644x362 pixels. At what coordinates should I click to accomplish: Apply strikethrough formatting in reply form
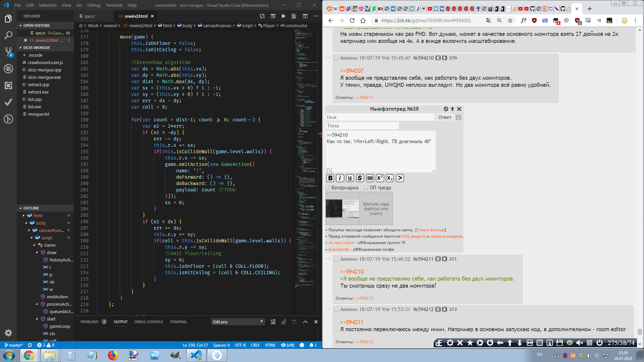tap(360, 178)
